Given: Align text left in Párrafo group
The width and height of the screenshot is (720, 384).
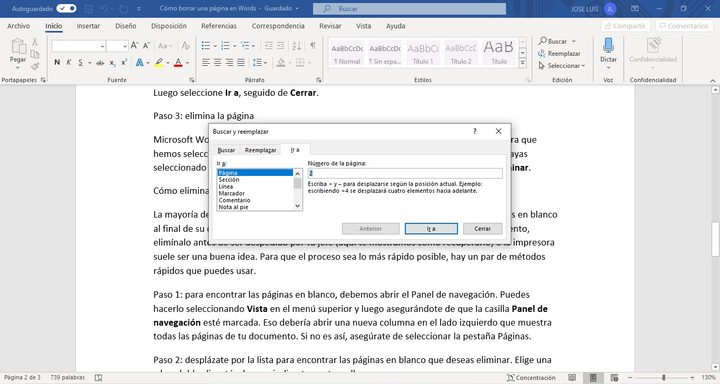Looking at the screenshot, I should point(206,62).
